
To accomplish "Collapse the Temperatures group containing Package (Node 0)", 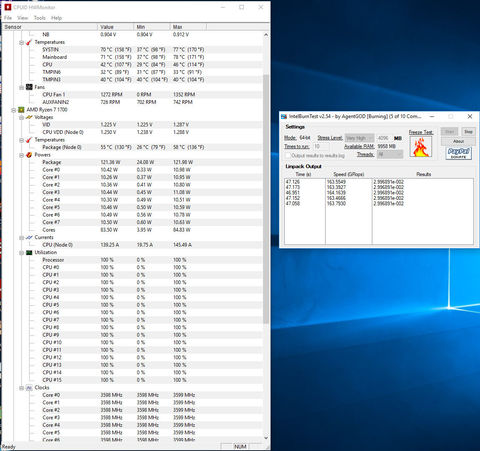I will tap(22, 140).
